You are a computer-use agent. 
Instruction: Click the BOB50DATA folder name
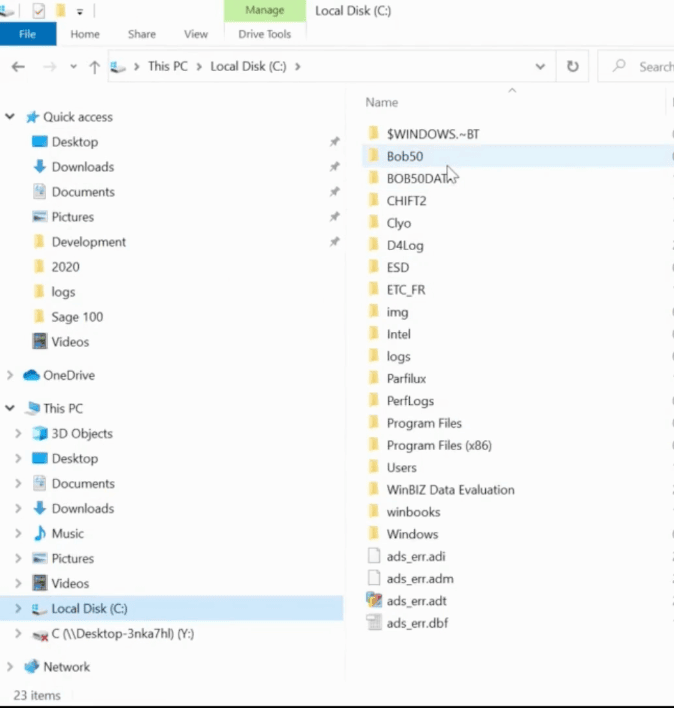coord(418,179)
